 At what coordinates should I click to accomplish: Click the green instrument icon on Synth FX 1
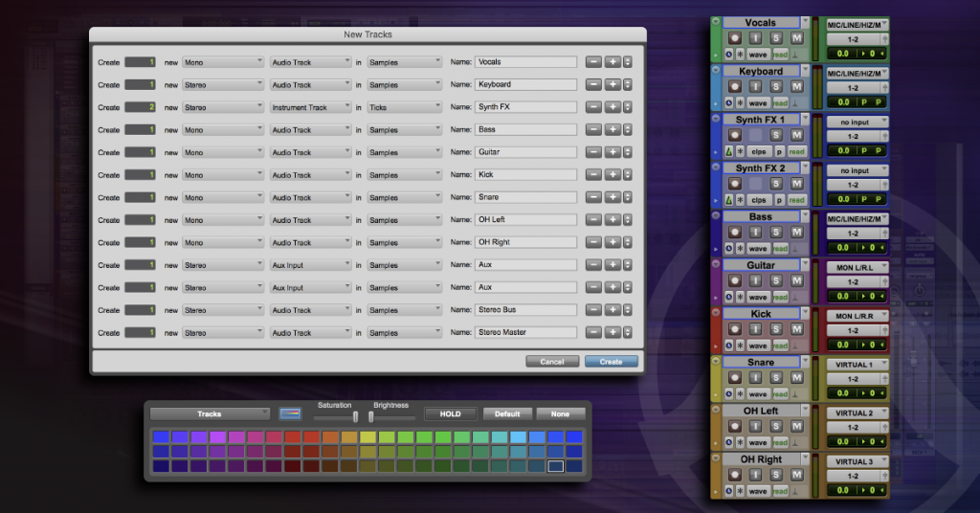click(728, 152)
